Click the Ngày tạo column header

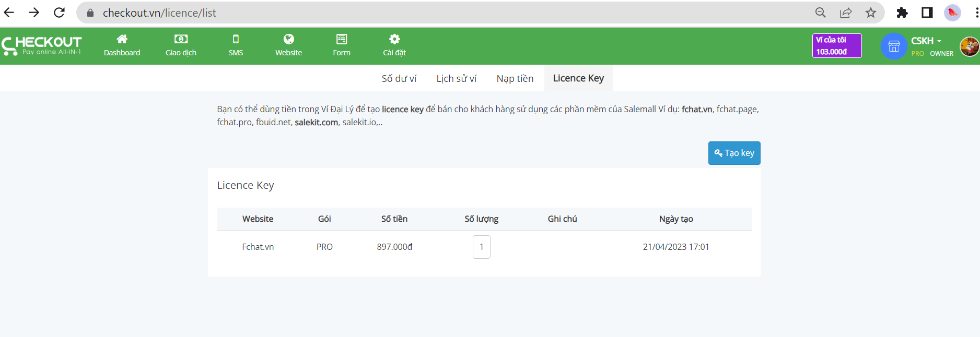[676, 219]
